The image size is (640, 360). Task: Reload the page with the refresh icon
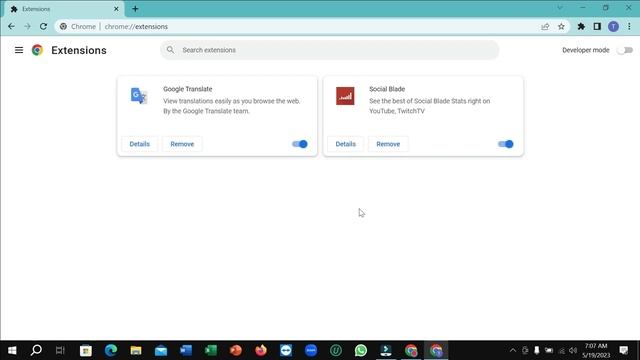coord(43,27)
